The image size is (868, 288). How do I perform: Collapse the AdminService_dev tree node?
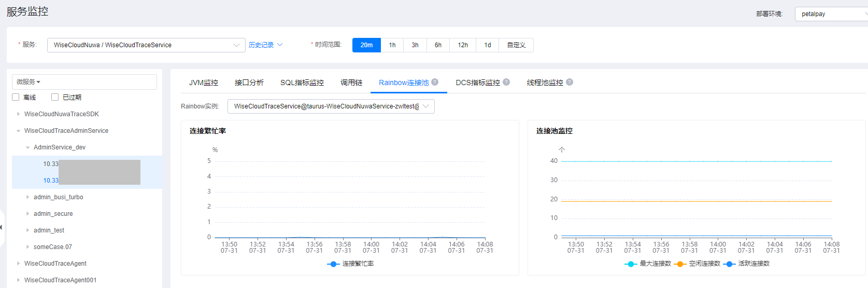click(28, 147)
